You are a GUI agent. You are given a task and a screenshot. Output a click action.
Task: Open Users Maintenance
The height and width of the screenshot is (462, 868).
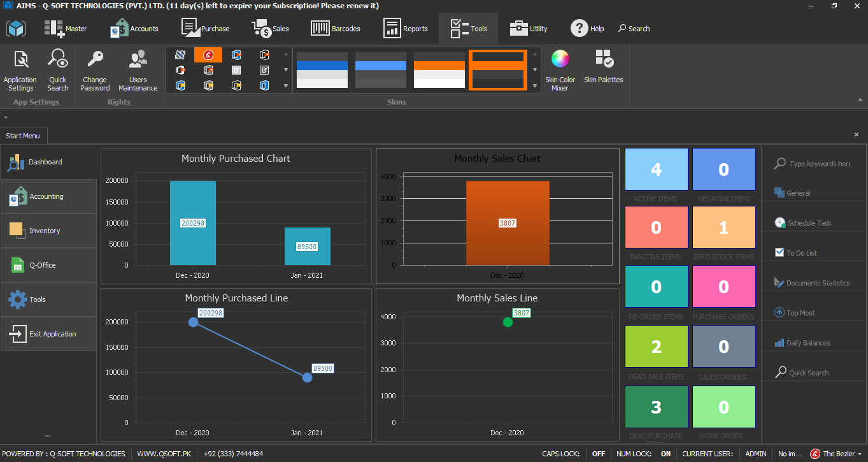click(138, 71)
